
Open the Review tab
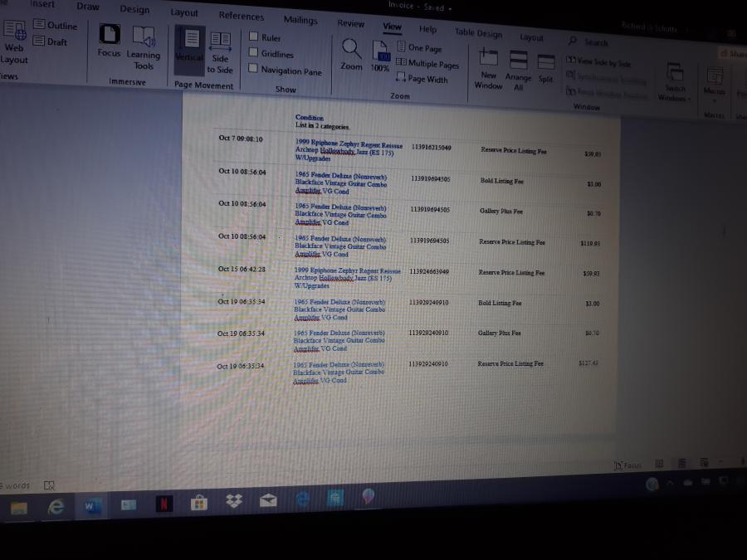[x=350, y=23]
